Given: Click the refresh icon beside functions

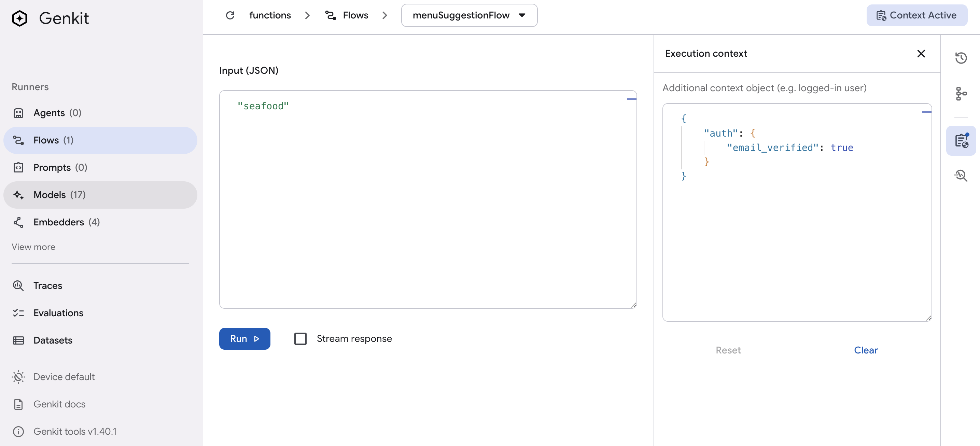Looking at the screenshot, I should coord(230,15).
